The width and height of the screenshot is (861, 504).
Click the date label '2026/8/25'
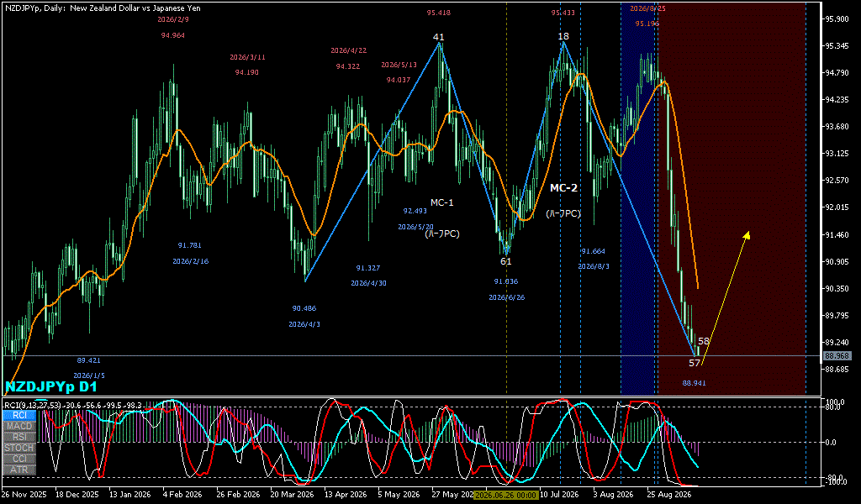(x=648, y=8)
